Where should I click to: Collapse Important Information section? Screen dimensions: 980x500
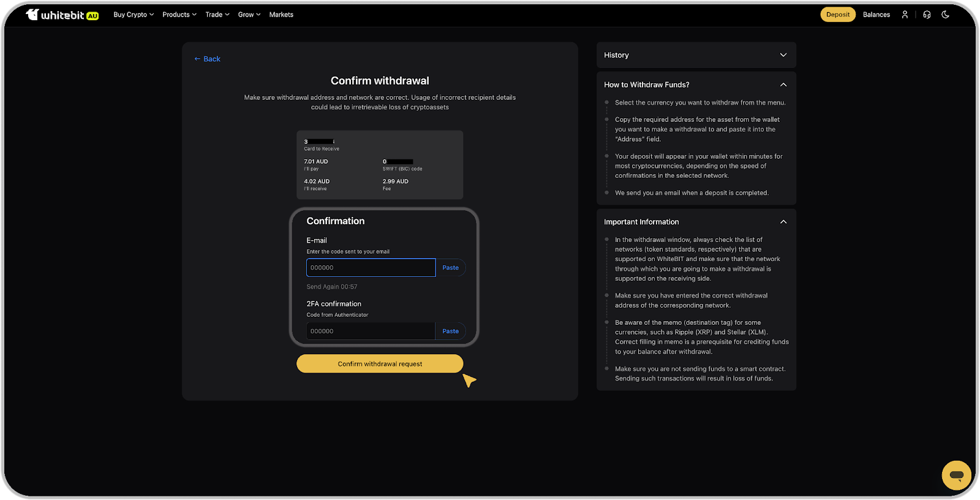point(783,222)
